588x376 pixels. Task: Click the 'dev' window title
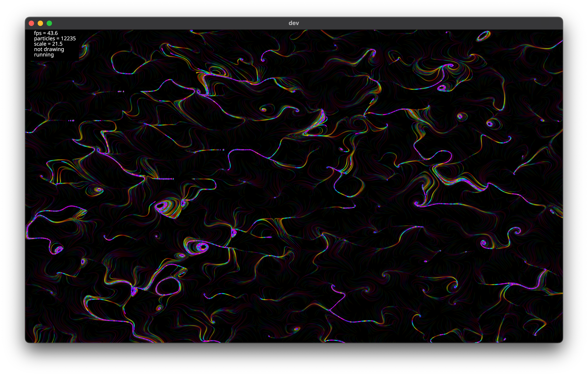point(294,23)
